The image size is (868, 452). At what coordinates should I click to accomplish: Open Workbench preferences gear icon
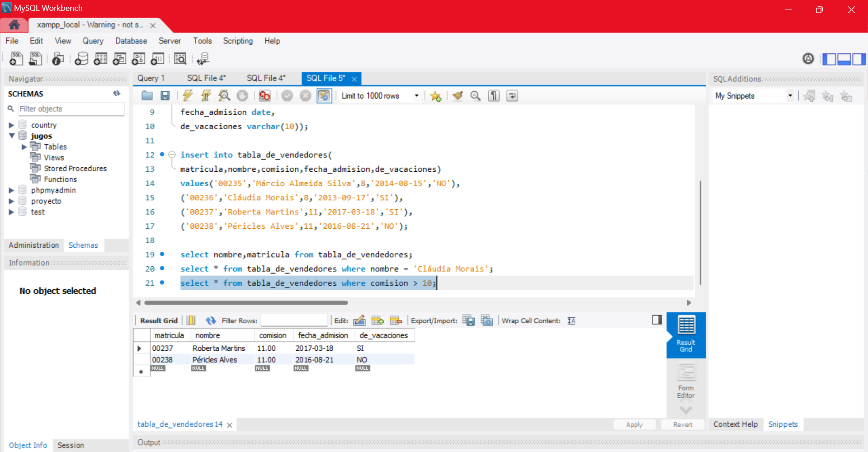(808, 58)
